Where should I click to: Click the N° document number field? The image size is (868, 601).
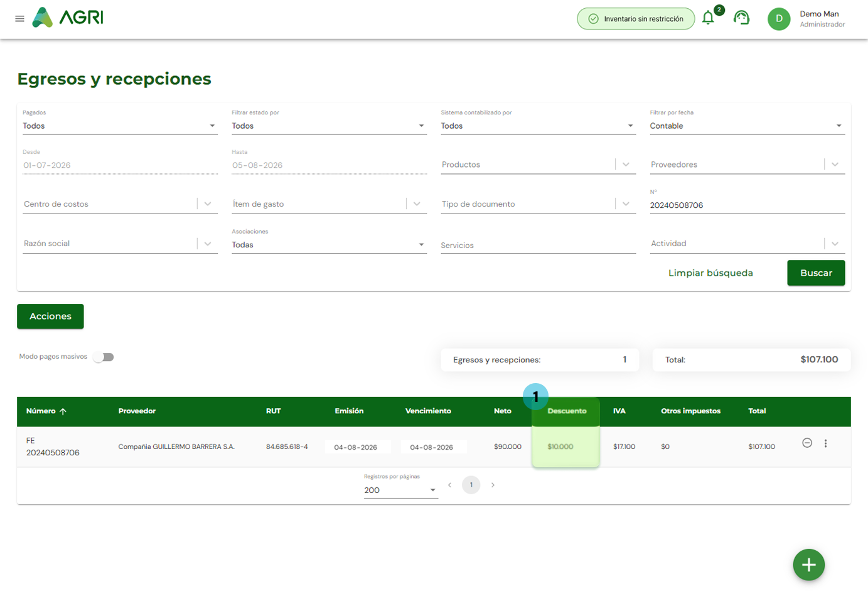click(x=747, y=205)
